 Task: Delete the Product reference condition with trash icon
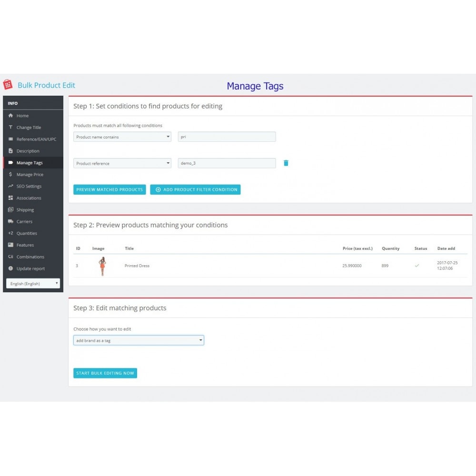[x=286, y=163]
